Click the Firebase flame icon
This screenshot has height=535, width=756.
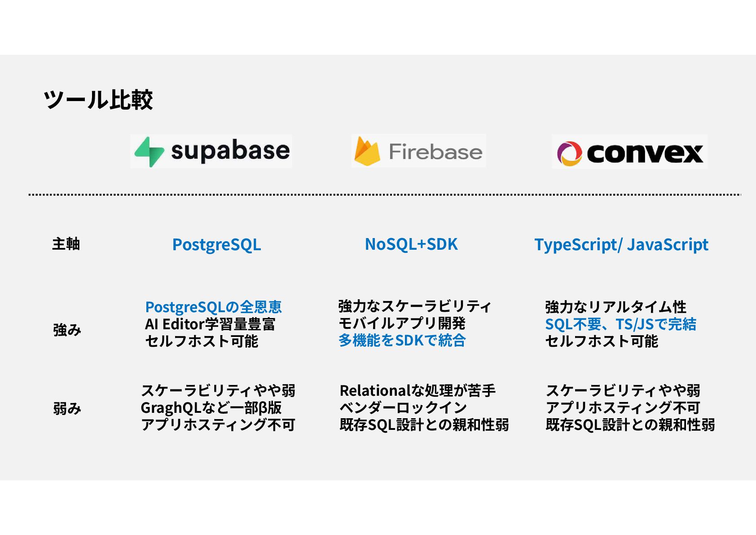point(367,151)
